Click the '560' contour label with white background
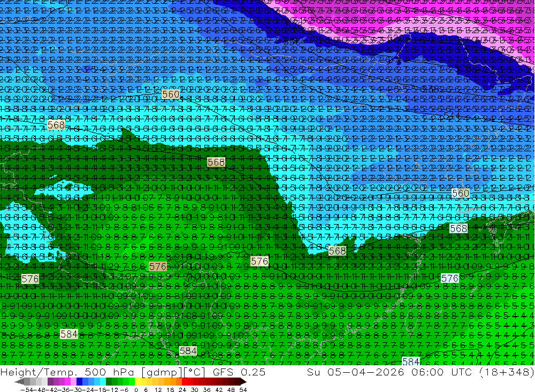 pos(461,193)
